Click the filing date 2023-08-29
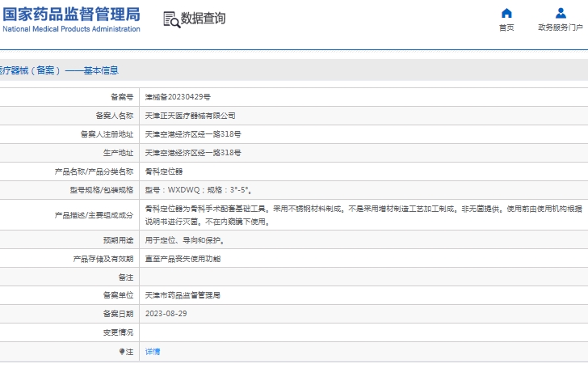This screenshot has width=588, height=368. (x=166, y=314)
